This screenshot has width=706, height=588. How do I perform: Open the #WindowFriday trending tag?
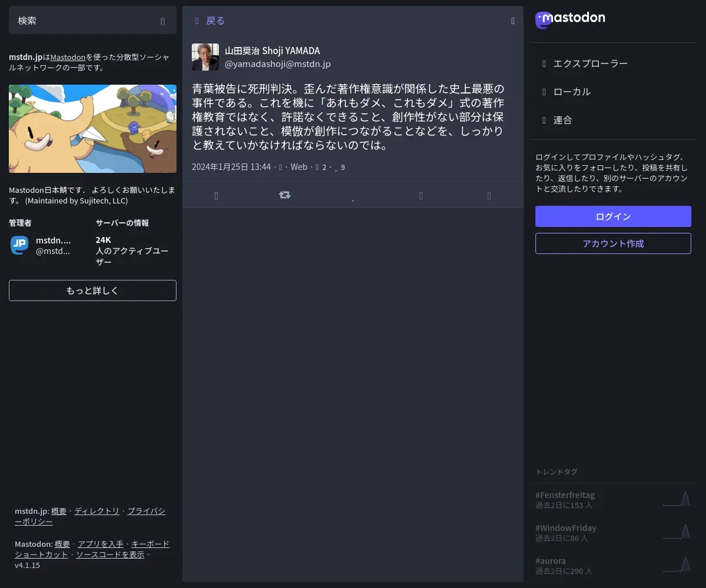[566, 528]
